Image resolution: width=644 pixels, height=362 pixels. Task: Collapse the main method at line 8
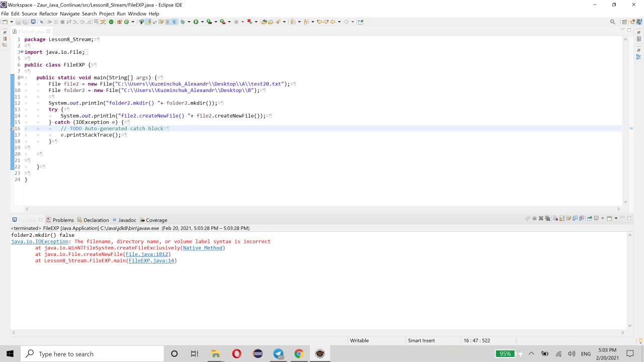point(22,77)
